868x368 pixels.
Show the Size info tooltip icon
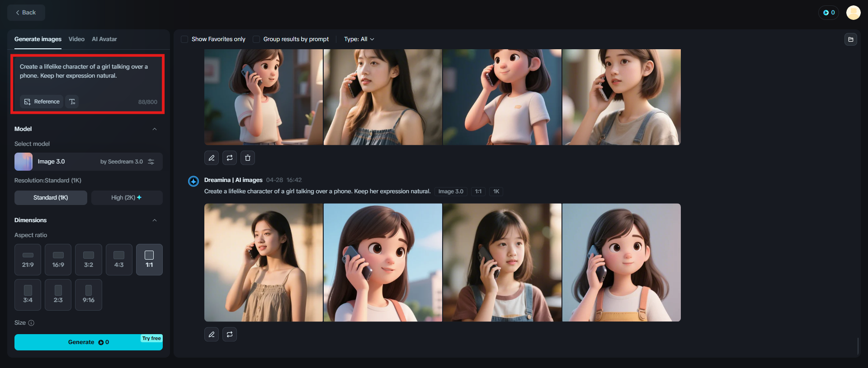pyautogui.click(x=31, y=323)
